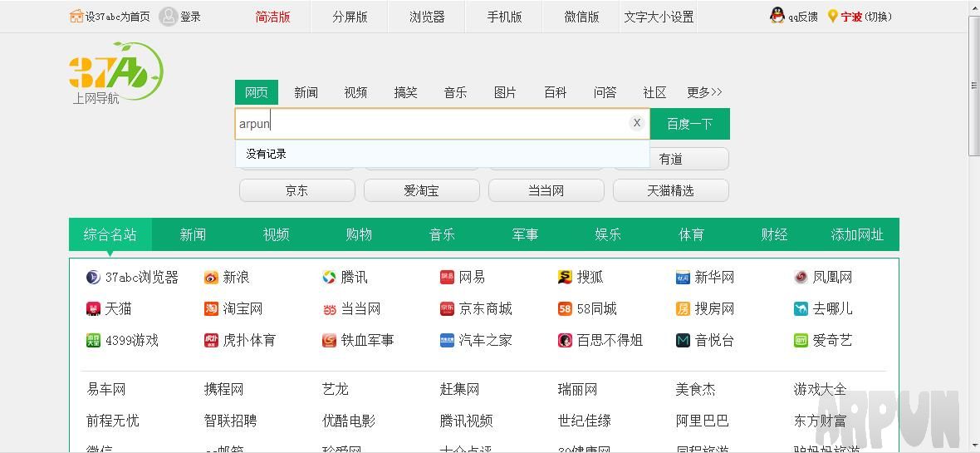980x453 pixels.
Task: Select the 新闻 search tab
Action: pyautogui.click(x=306, y=92)
